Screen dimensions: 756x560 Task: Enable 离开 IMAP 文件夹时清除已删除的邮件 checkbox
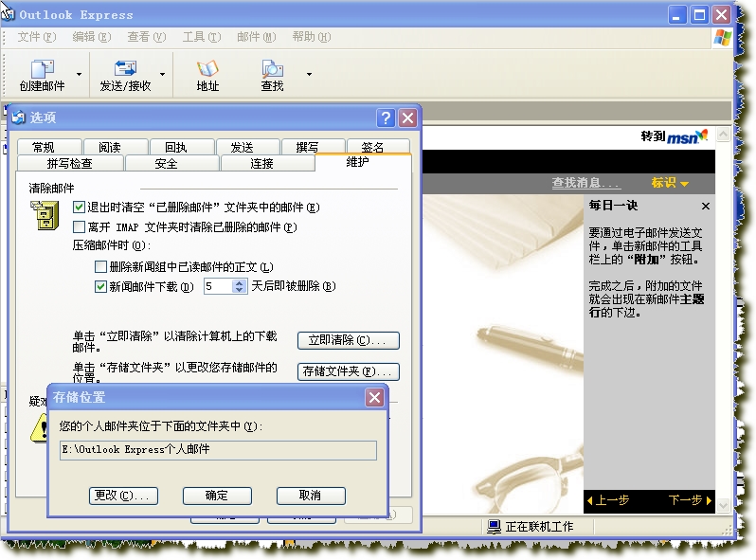[79, 226]
